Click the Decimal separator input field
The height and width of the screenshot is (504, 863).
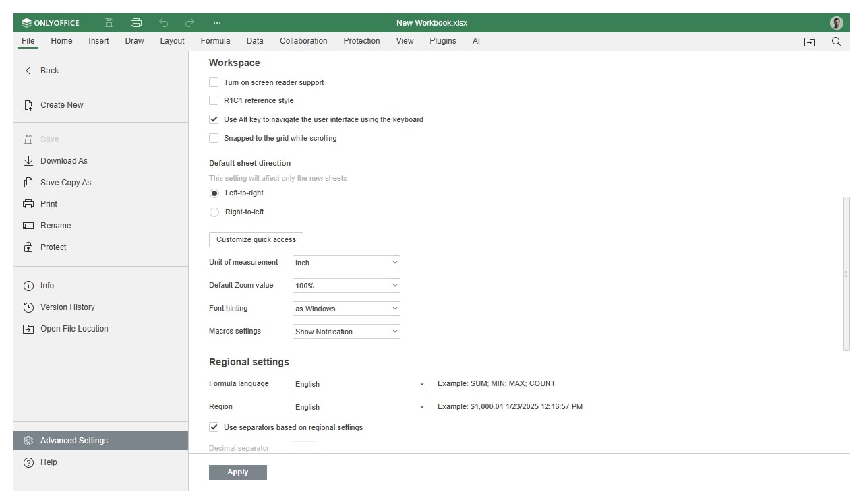point(304,448)
